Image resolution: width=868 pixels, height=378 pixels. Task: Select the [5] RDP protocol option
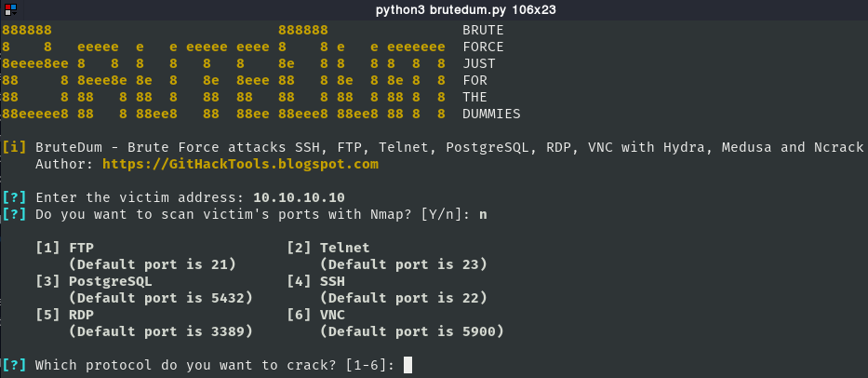tap(65, 315)
